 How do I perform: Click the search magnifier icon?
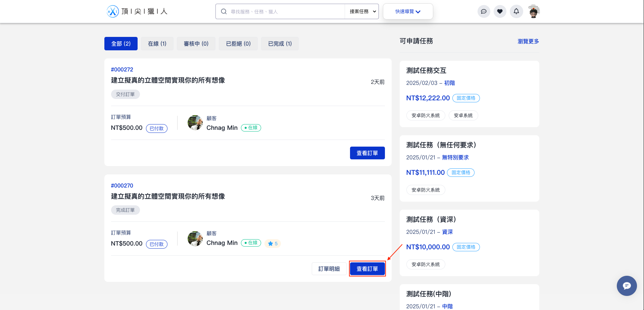(224, 11)
